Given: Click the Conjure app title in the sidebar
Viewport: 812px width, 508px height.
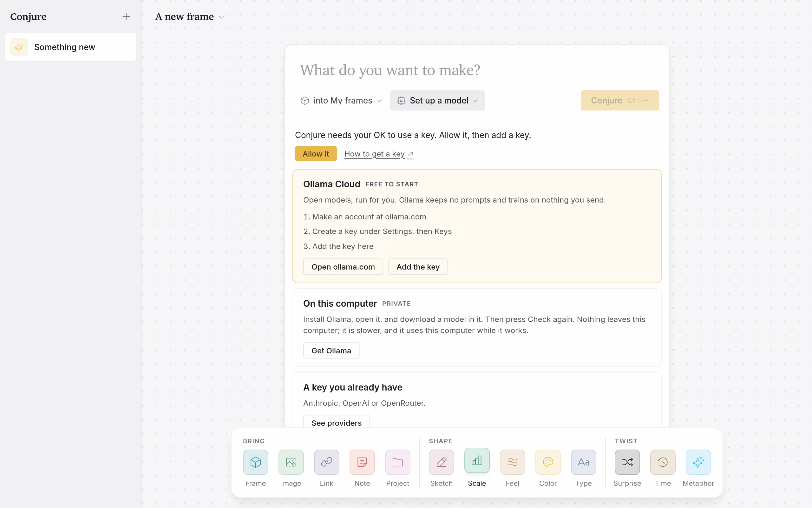Looking at the screenshot, I should click(x=28, y=17).
